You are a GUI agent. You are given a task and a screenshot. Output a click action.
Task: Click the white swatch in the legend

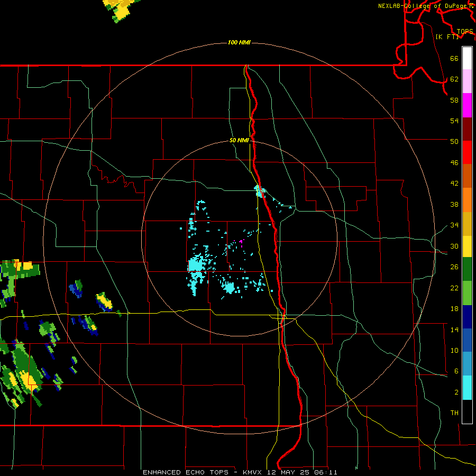tap(467, 58)
